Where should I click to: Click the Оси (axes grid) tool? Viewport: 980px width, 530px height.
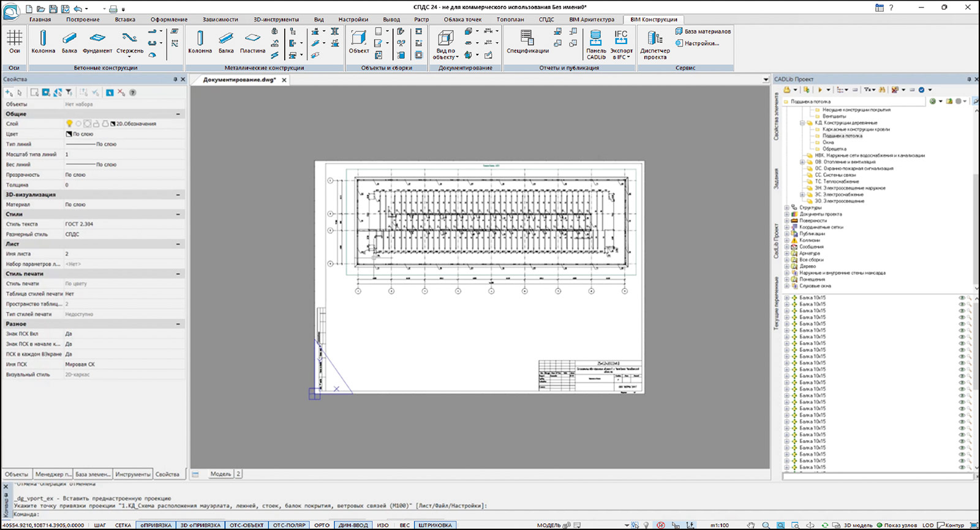tap(14, 42)
